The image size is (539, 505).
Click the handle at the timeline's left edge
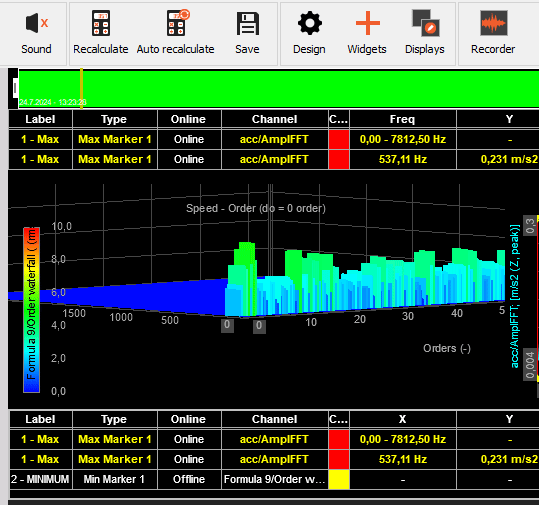click(15, 88)
